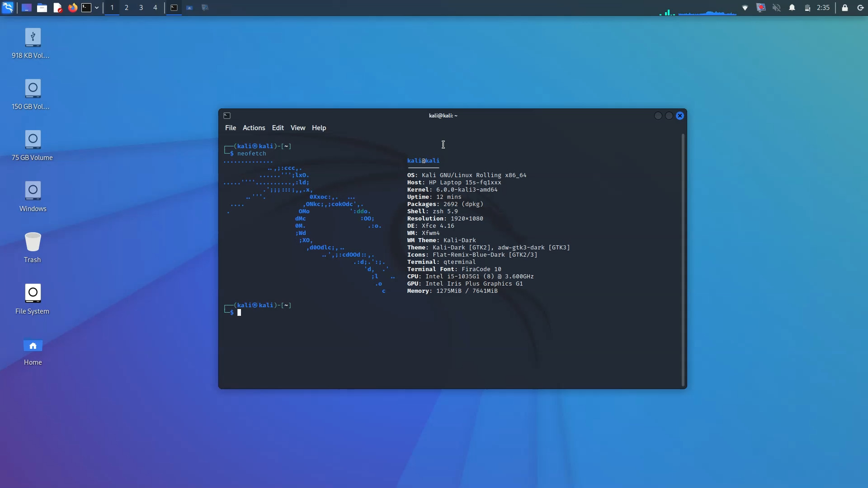Viewport: 868px width, 488px height.
Task: Toggle the qterminal window taskbar button
Action: (174, 7)
